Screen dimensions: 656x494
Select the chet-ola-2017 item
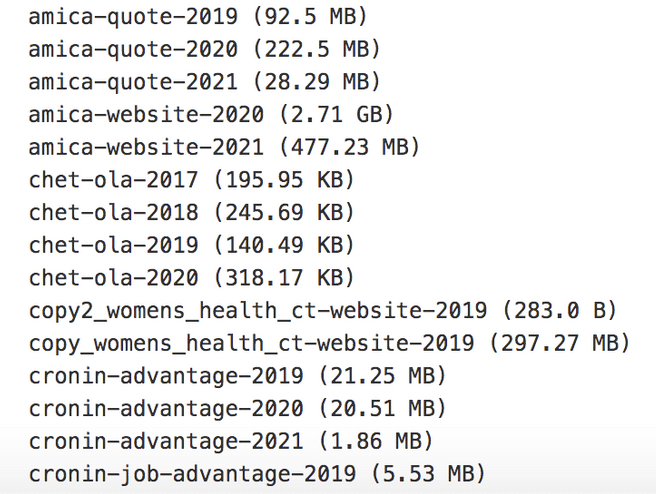pyautogui.click(x=192, y=180)
